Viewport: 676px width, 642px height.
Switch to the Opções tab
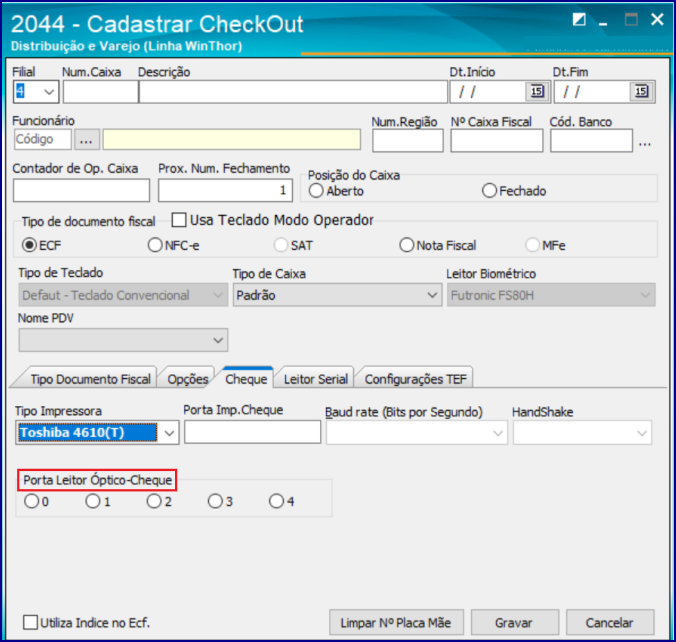(x=188, y=379)
